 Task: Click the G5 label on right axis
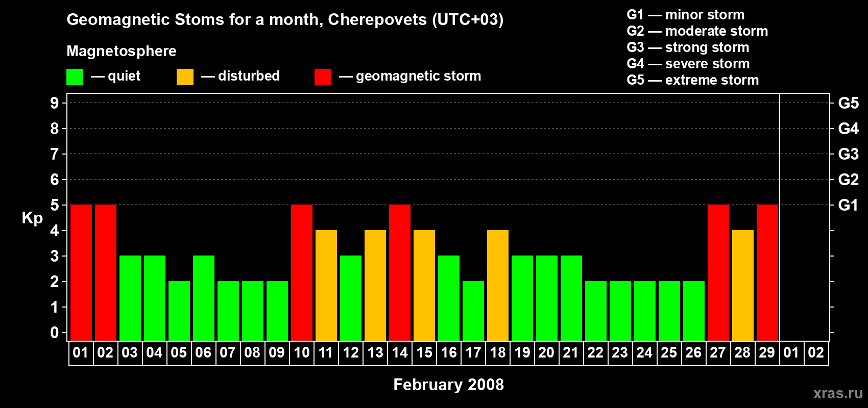848,103
